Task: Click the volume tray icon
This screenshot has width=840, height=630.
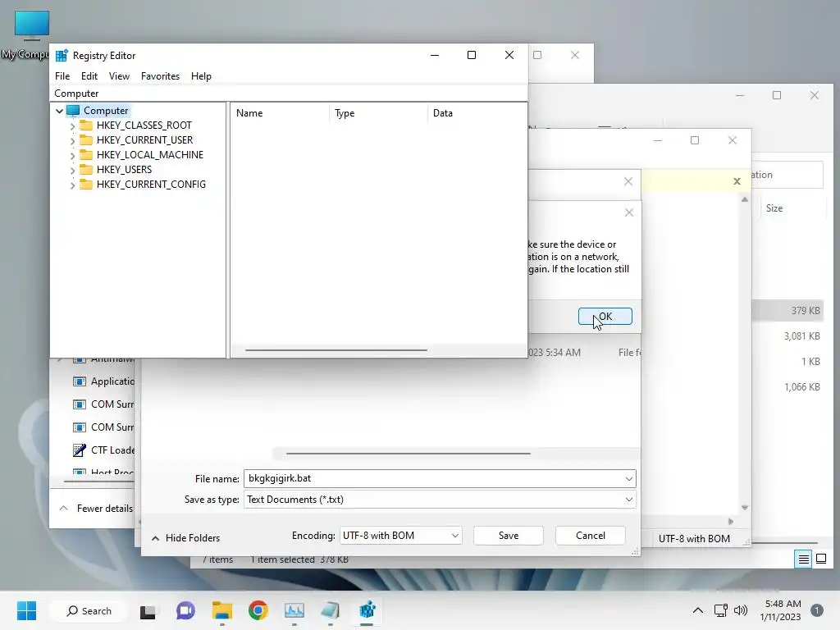Action: tap(741, 610)
